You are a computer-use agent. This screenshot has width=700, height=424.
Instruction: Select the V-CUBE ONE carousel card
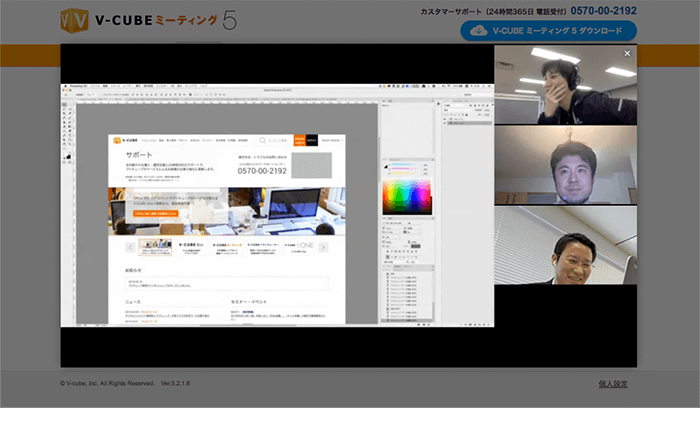point(299,247)
